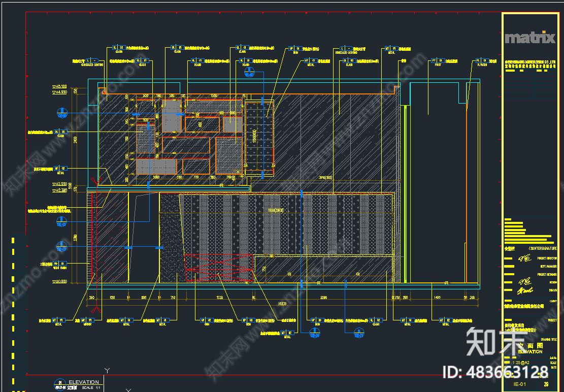Select the +2.550 elevation level marker
Viewport: 564px width, 392px height.
pyautogui.click(x=60, y=184)
